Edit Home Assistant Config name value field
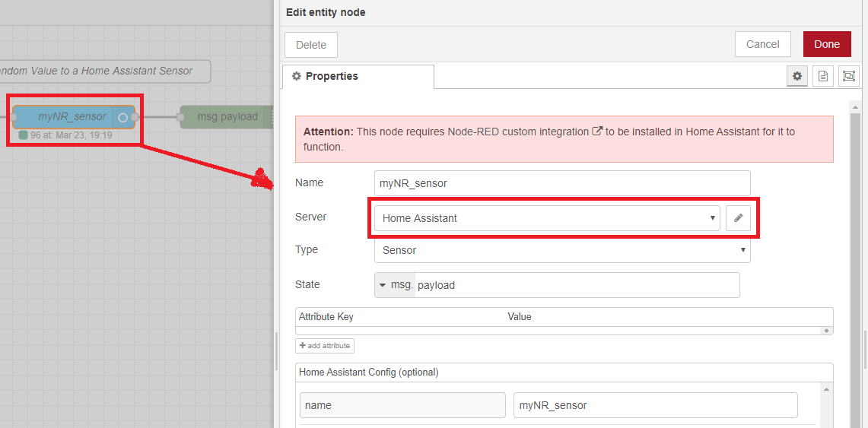 click(x=656, y=405)
